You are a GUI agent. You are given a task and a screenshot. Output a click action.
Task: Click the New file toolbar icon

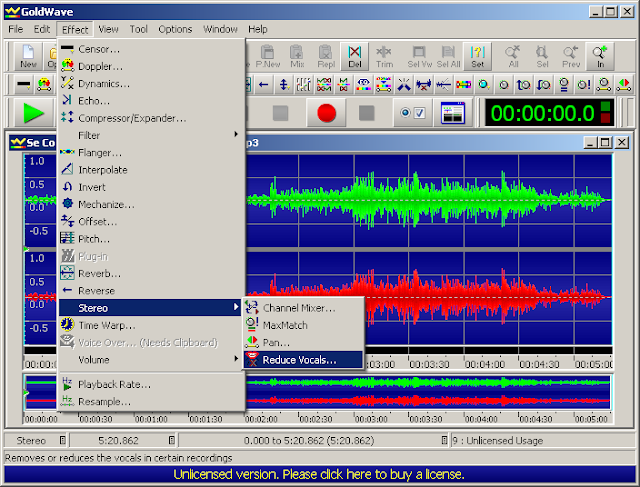pos(28,56)
